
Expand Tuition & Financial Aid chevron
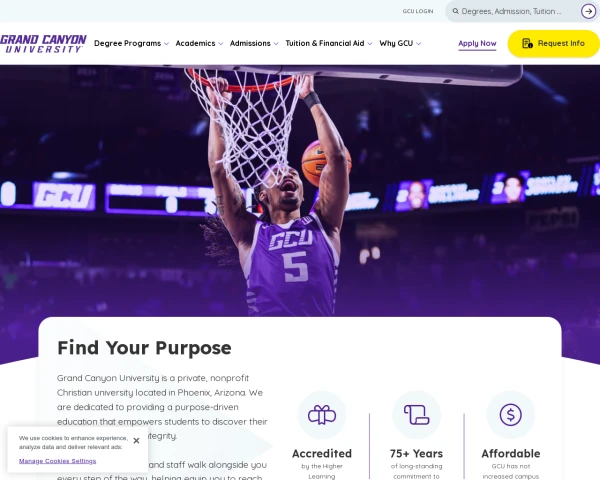click(370, 44)
